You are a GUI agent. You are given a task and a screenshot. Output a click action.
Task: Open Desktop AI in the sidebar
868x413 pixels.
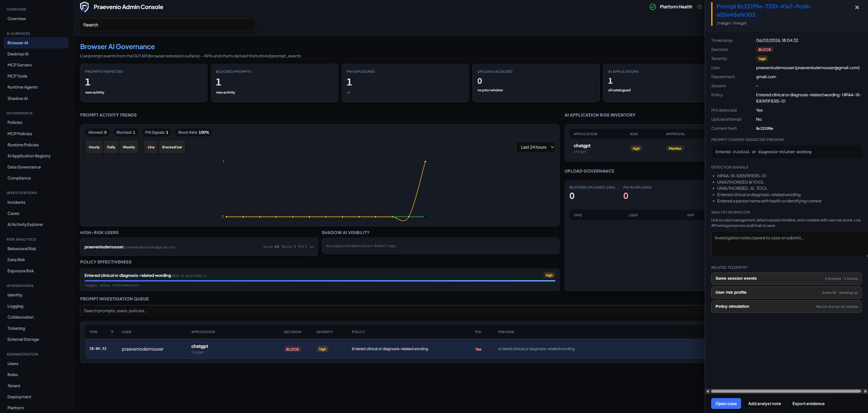[x=18, y=54]
